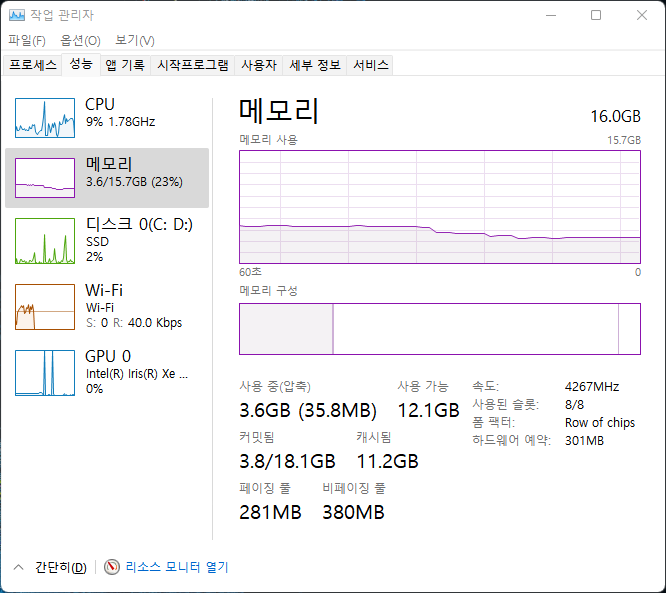The image size is (666, 593).
Task: Switch to the 사용자 tab
Action: [x=258, y=65]
